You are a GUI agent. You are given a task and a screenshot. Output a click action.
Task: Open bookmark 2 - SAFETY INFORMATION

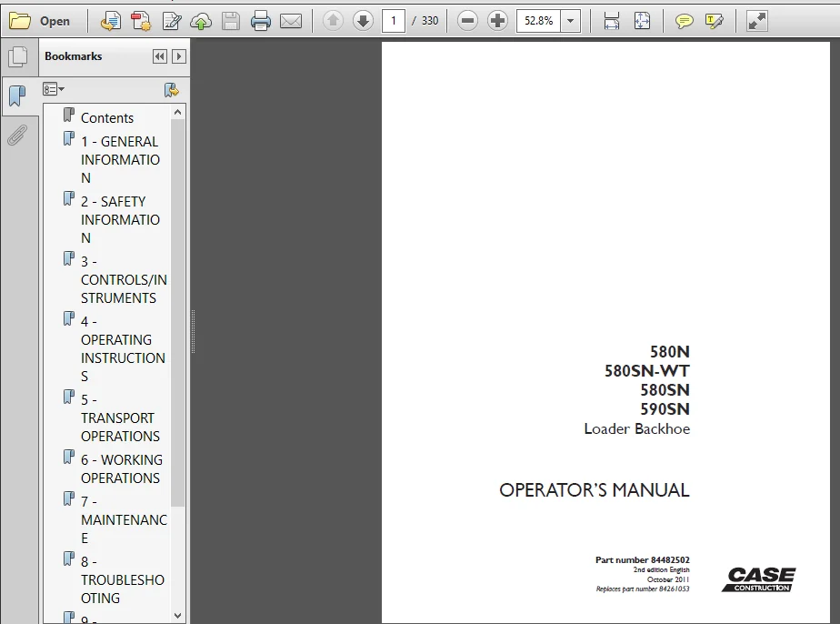[x=120, y=220]
